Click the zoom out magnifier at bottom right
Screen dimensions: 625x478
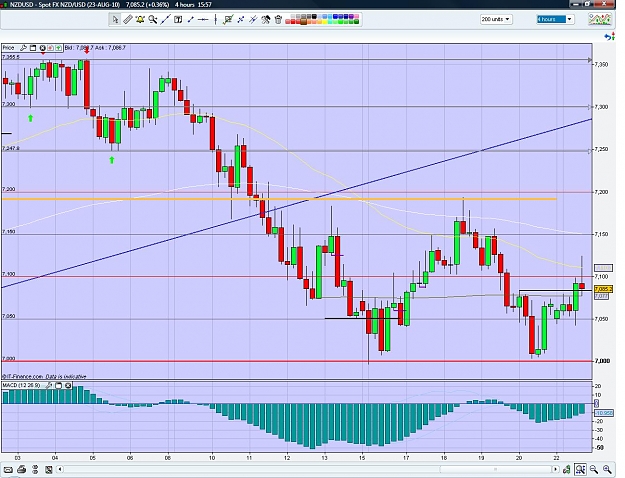coord(594,469)
